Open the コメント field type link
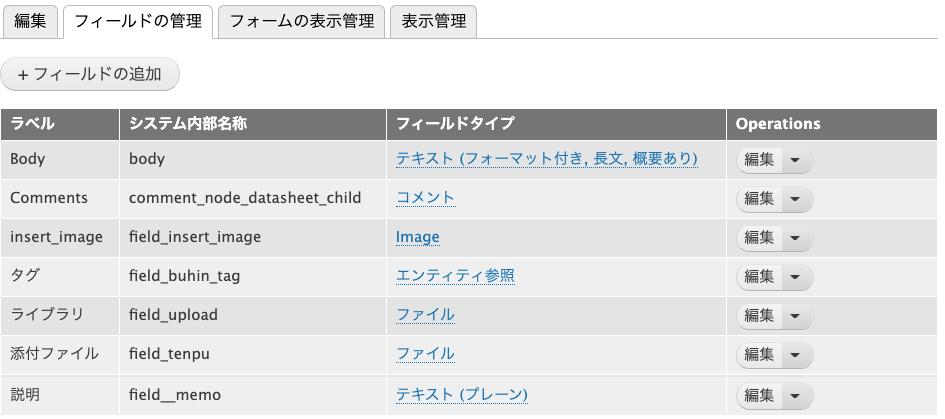Viewport: 945px width, 419px height. pyautogui.click(x=425, y=198)
